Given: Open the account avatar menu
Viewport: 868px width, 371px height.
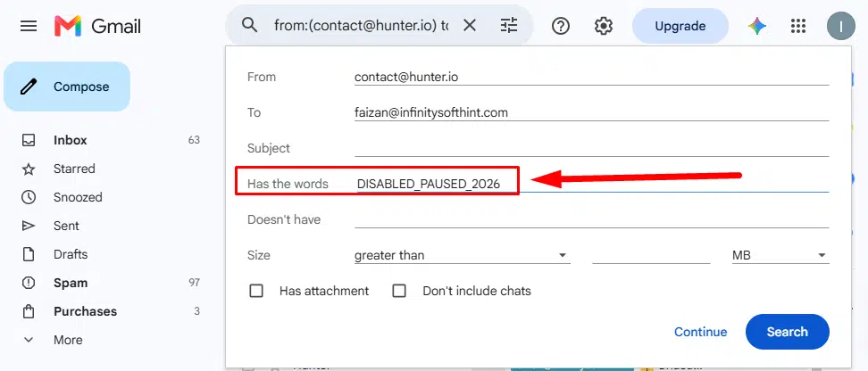Looking at the screenshot, I should [x=841, y=26].
